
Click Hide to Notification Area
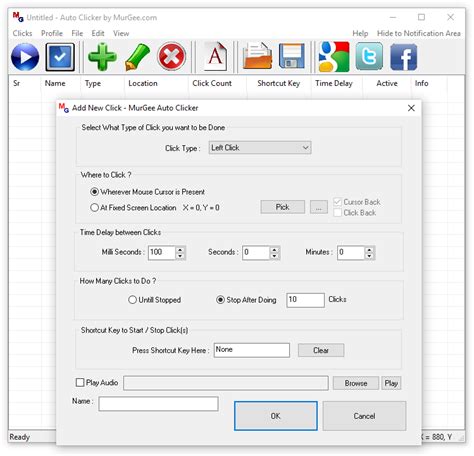pyautogui.click(x=419, y=33)
